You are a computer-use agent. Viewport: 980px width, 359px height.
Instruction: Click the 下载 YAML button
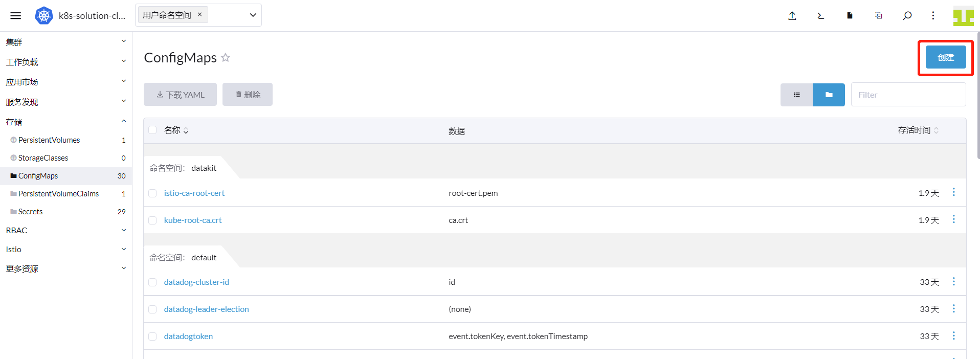tap(180, 95)
